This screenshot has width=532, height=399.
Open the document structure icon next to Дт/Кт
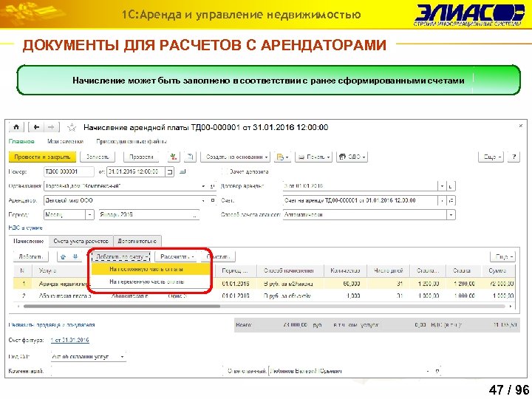(190, 157)
